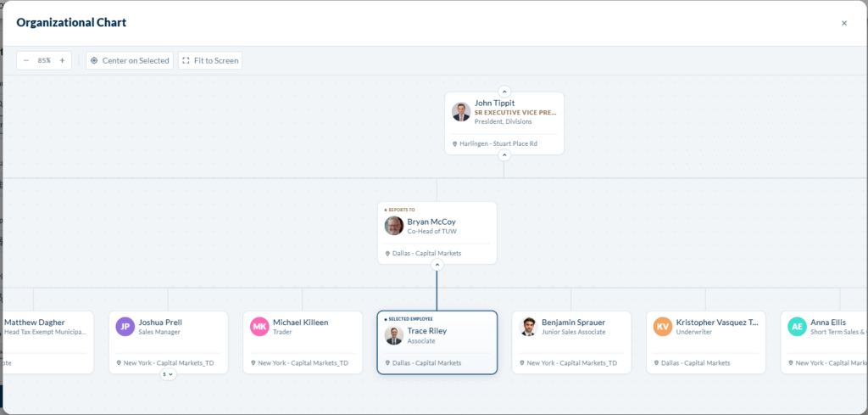868x415 pixels.
Task: Click Bryan McCoy's profile photo
Action: click(x=394, y=226)
